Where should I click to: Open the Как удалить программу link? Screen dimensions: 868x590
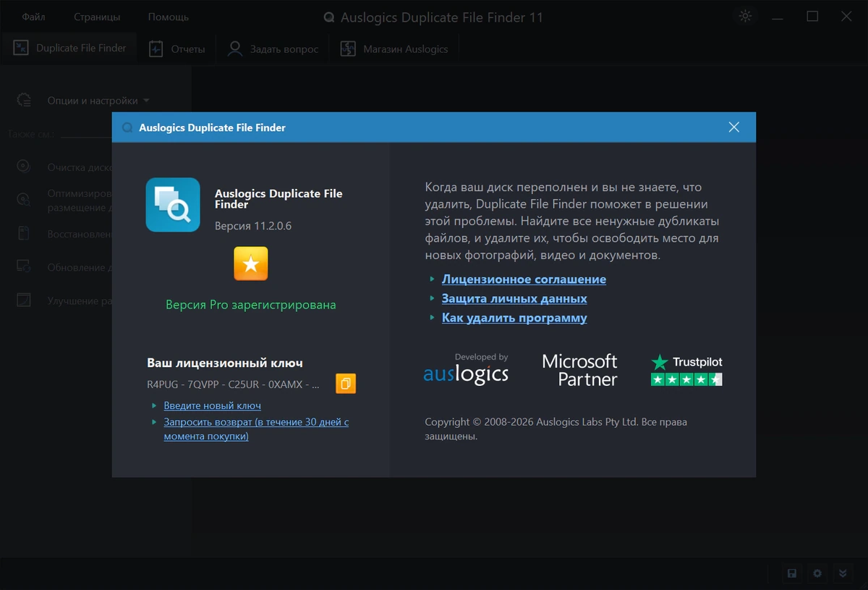(514, 318)
